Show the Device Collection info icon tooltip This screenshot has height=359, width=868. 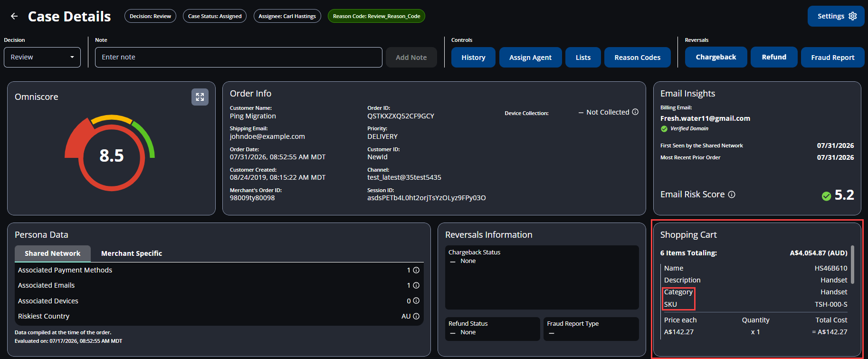635,112
